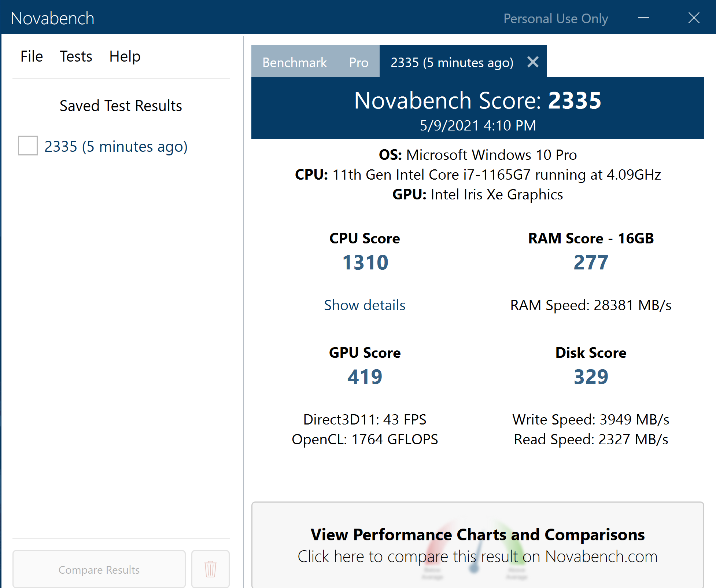Screen dimensions: 716x588
Task: Click Show details under CPU Score
Action: 365,305
